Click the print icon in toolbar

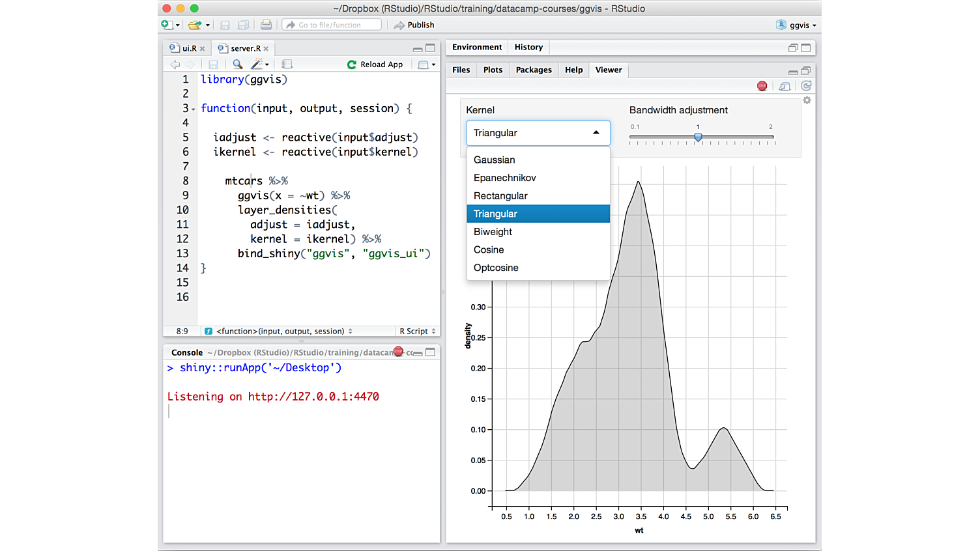(266, 25)
